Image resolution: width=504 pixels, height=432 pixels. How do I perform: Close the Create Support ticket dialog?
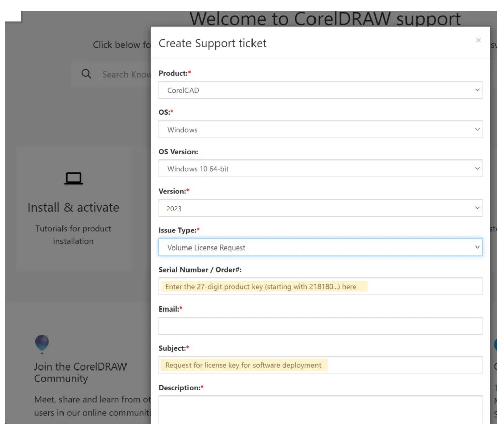(478, 40)
